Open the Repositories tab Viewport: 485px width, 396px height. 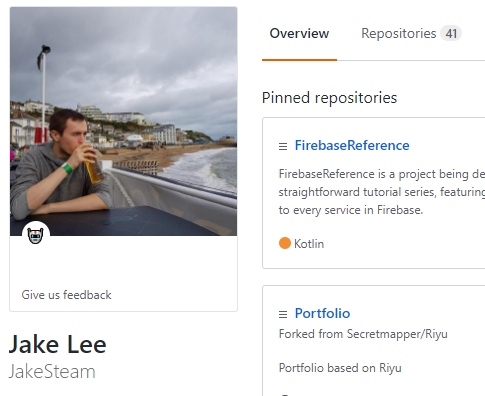(x=399, y=33)
